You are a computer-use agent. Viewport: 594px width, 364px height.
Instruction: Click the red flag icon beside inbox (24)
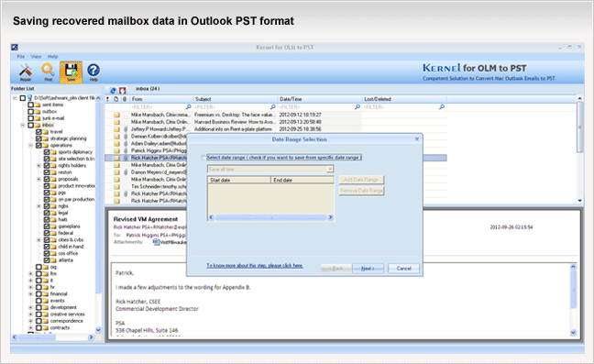[122, 90]
